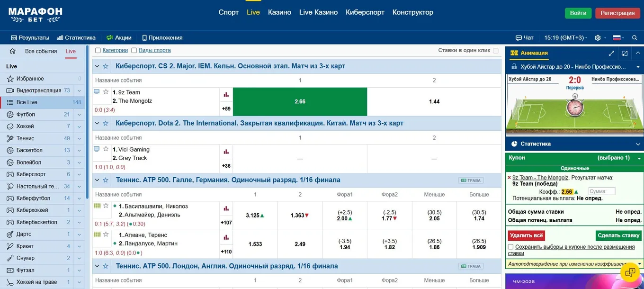Open Акции link in subheader
644x289 pixels.
(x=119, y=38)
